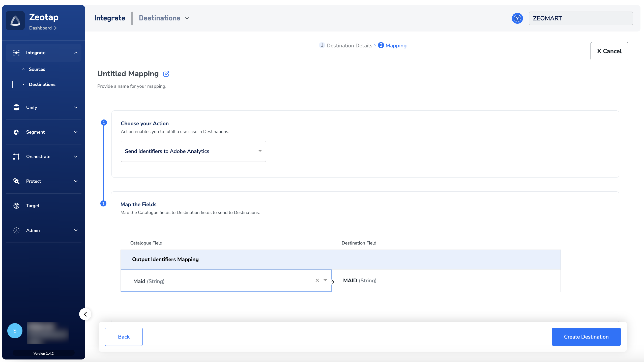
Task: Click the Create Destination button
Action: tap(586, 337)
